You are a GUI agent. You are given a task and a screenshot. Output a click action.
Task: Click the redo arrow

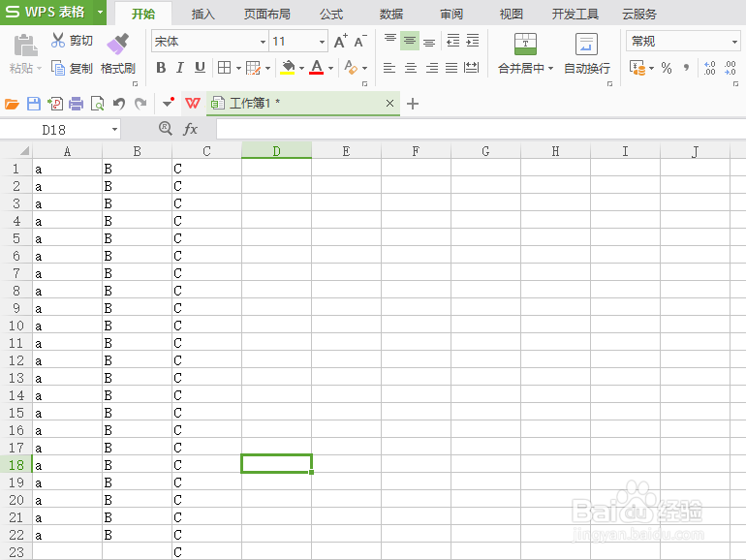tap(140, 104)
